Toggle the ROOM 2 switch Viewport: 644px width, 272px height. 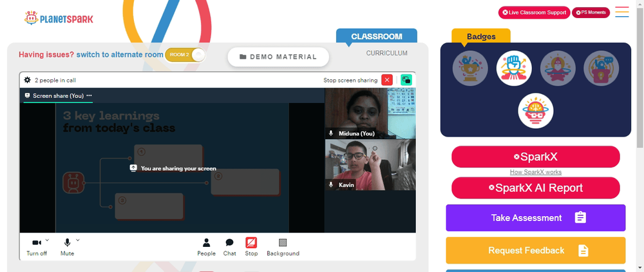[x=185, y=55]
